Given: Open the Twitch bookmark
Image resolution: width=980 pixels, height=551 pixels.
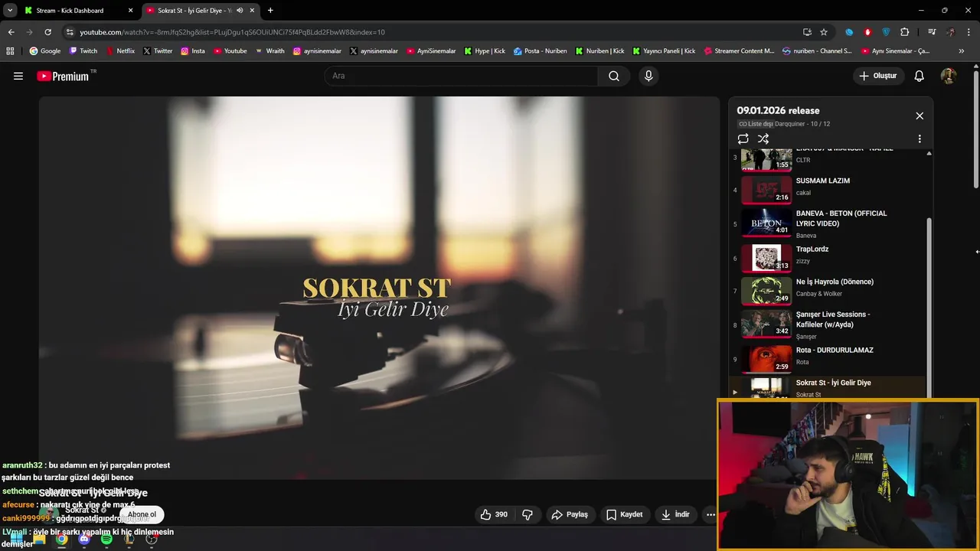Looking at the screenshot, I should (x=83, y=51).
